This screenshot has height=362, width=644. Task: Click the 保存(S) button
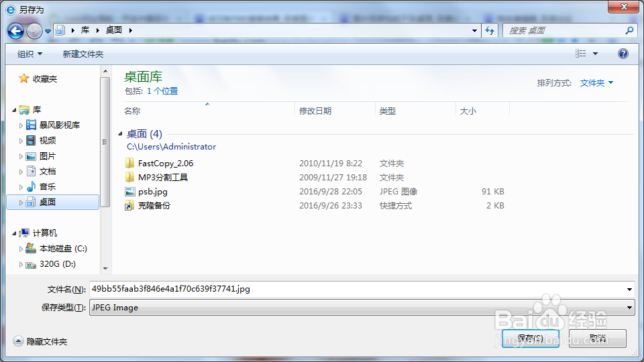[530, 339]
